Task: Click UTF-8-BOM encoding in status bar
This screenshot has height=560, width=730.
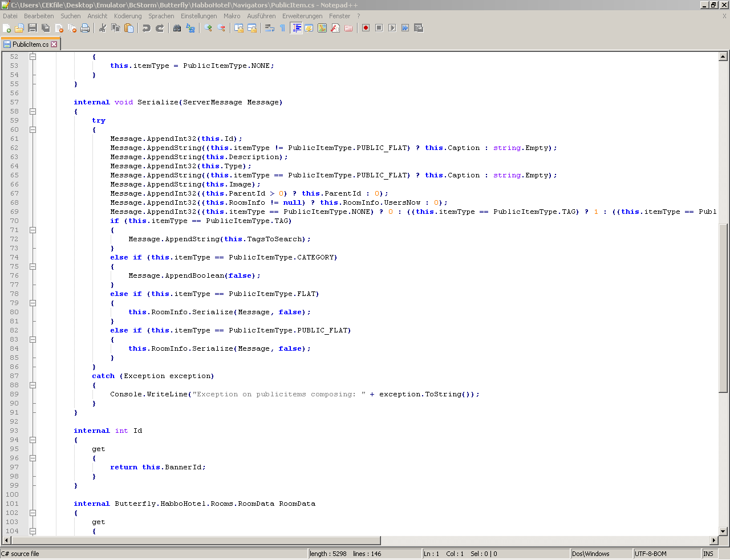Action: coord(667,554)
